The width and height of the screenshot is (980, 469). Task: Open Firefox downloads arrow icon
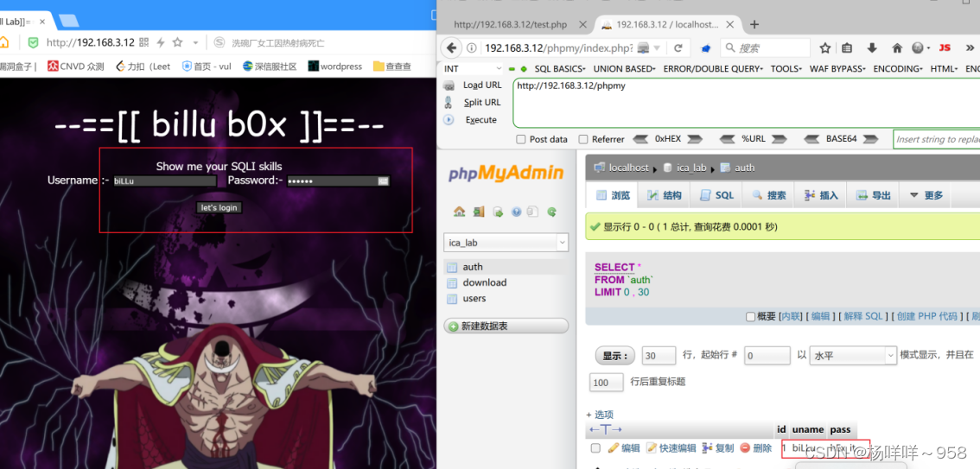tap(872, 48)
